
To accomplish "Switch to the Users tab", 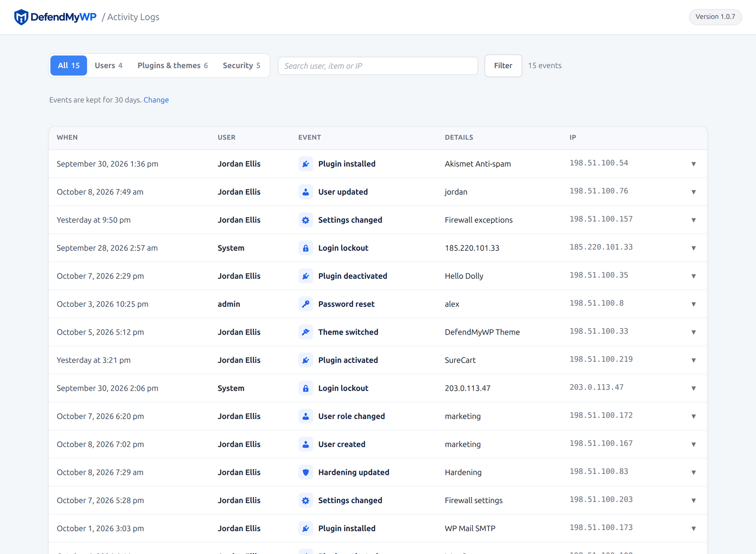I will coord(108,66).
